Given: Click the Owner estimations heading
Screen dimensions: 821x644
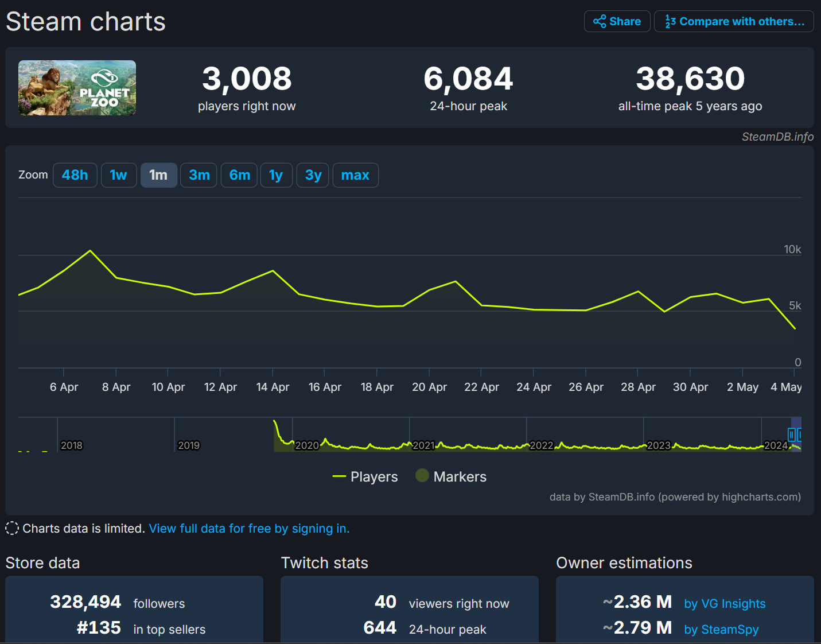Looking at the screenshot, I should coord(624,562).
